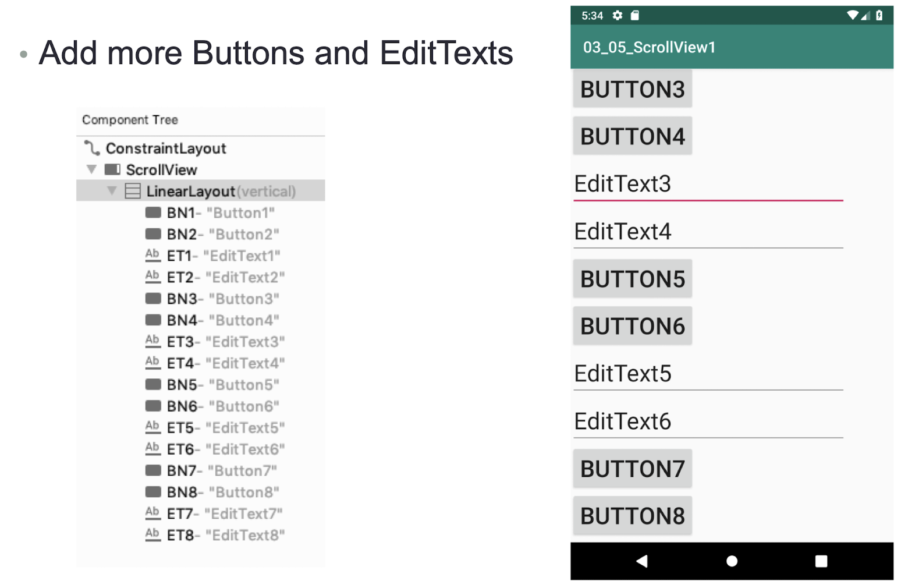This screenshot has width=901, height=588.
Task: Select ET1 "EditText1" label in tree
Action: 224,256
